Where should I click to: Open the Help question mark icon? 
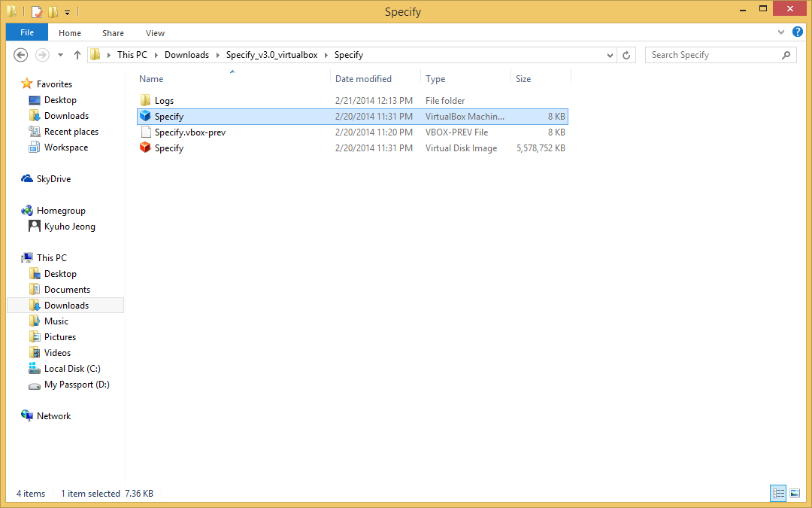798,32
